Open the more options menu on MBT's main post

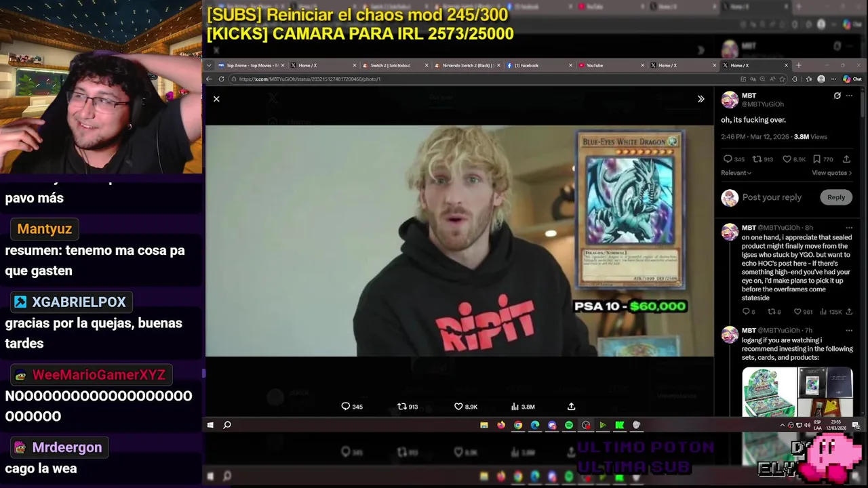click(x=849, y=96)
